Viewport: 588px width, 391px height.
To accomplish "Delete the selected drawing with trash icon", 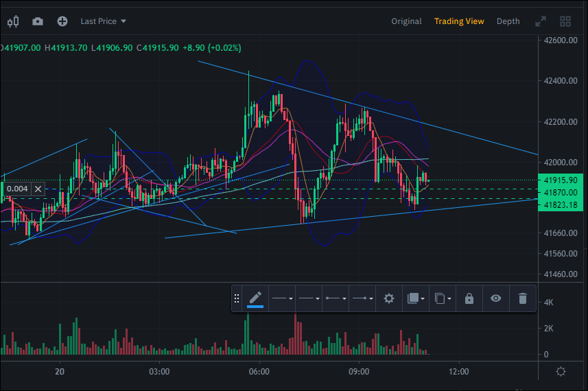I will pyautogui.click(x=522, y=298).
